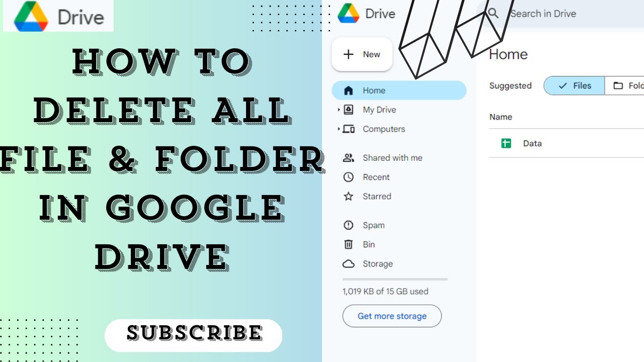The height and width of the screenshot is (362, 644).
Task: Toggle the Files suggested filter chip
Action: pyautogui.click(x=574, y=85)
